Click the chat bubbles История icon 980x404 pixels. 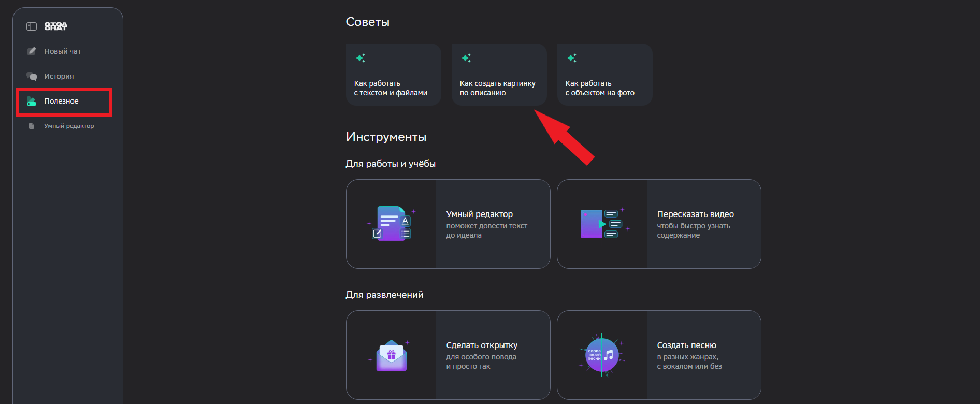pyautogui.click(x=32, y=76)
